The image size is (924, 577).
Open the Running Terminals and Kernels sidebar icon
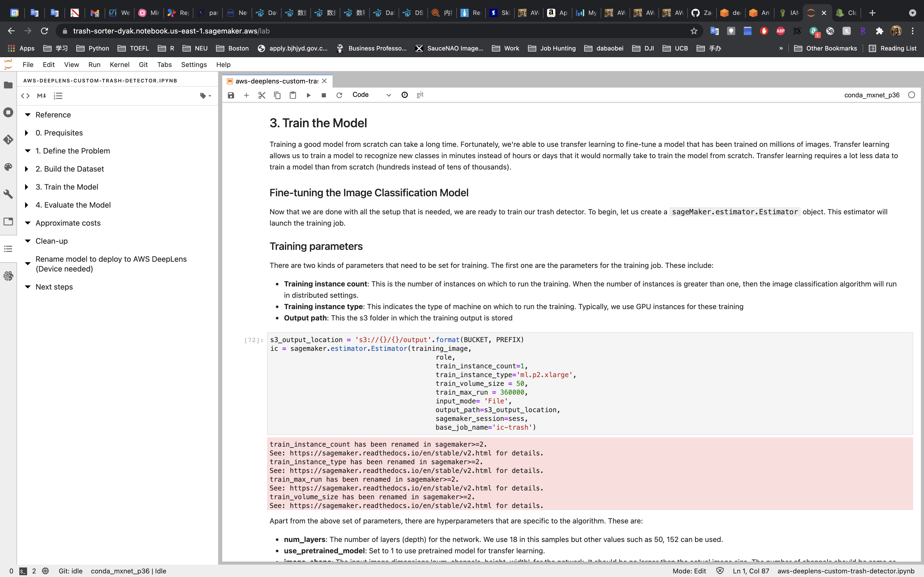(x=8, y=112)
